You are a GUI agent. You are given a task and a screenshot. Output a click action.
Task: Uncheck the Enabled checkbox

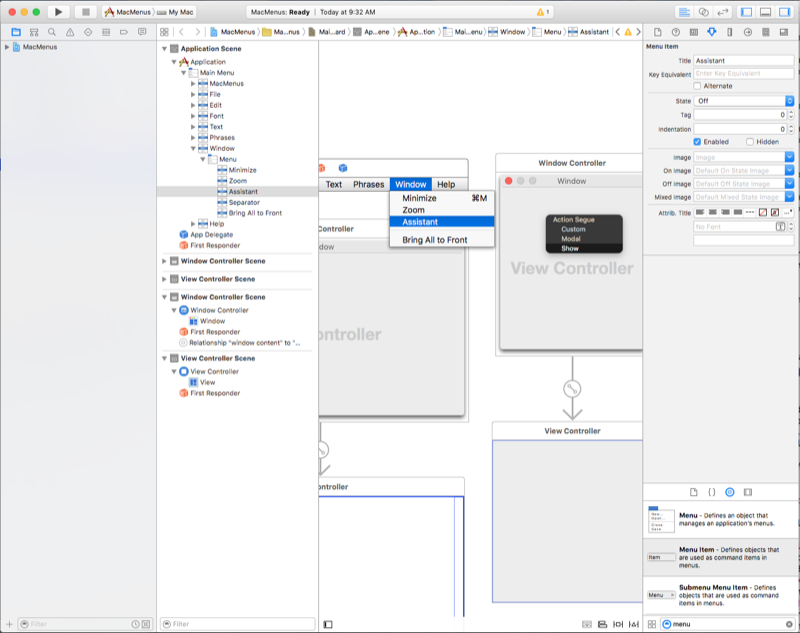pyautogui.click(x=697, y=140)
